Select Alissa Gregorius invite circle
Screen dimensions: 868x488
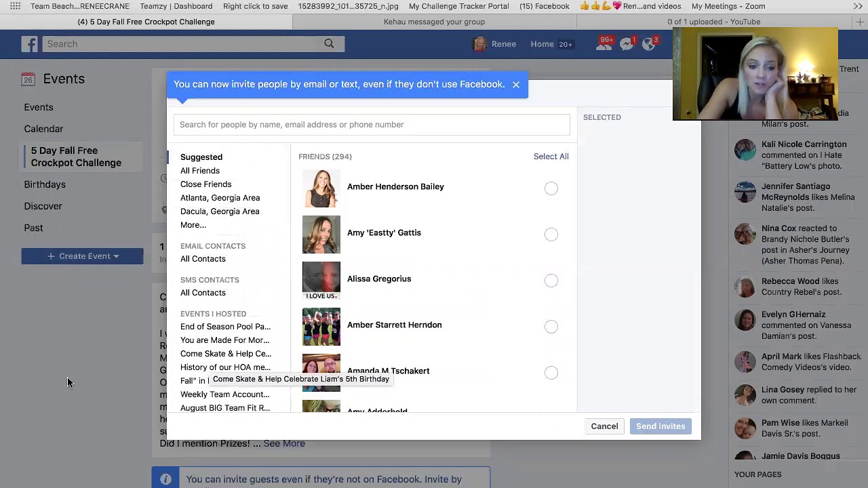pos(551,281)
